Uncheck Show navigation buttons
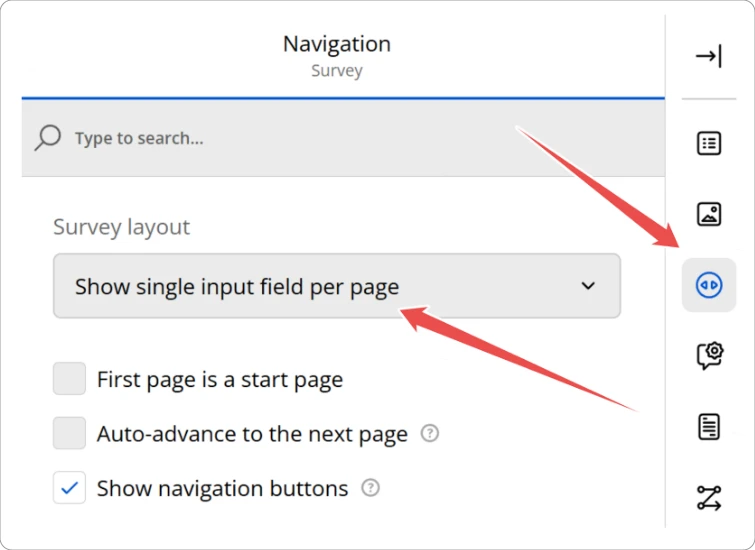Screen dimensions: 755x550 point(69,488)
